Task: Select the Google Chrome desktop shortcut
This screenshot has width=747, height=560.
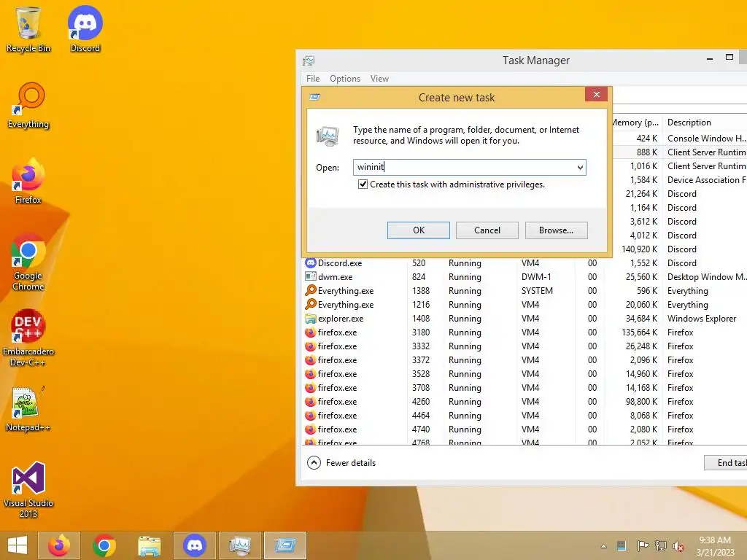Action: click(x=28, y=262)
